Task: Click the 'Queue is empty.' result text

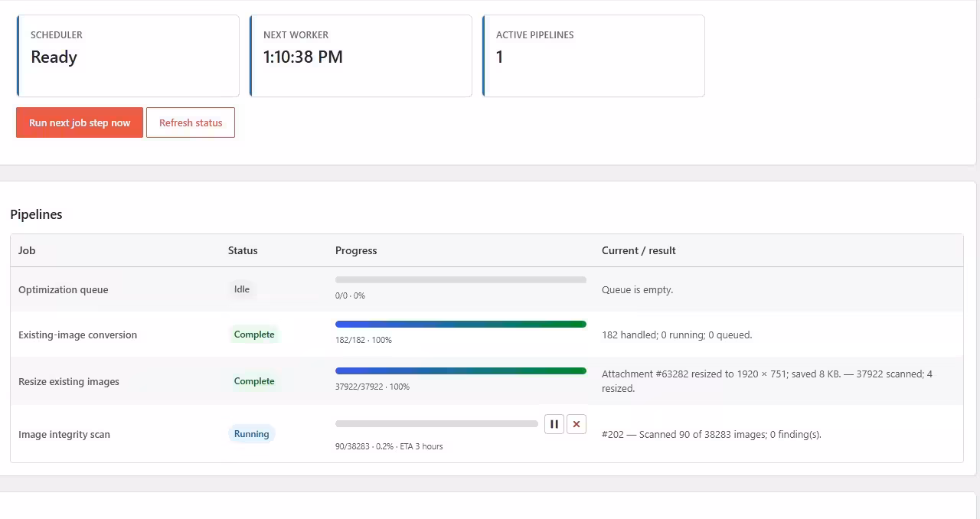Action: (x=637, y=290)
